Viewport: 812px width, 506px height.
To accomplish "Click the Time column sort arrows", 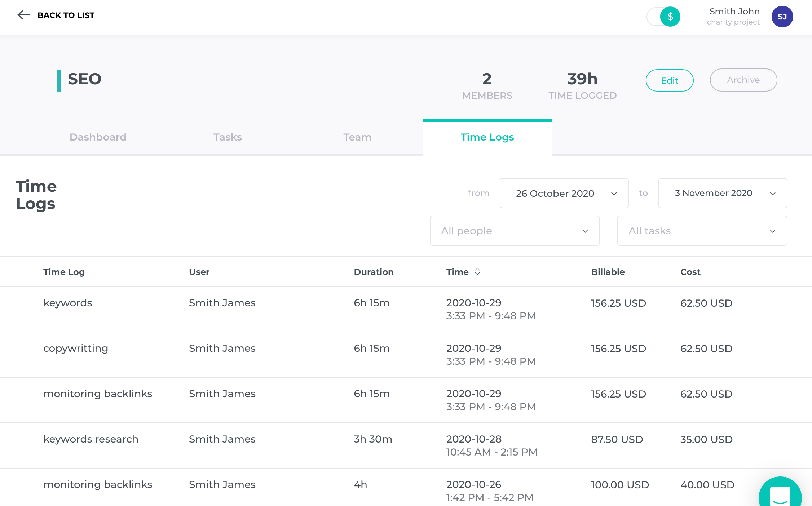I will click(477, 272).
